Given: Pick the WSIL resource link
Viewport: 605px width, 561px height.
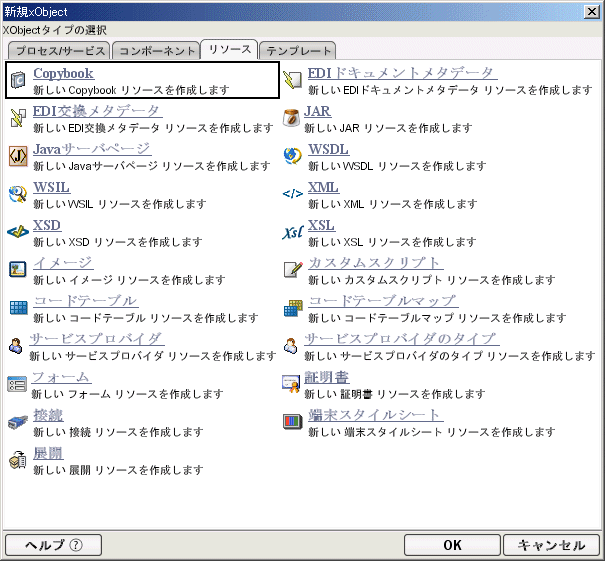Looking at the screenshot, I should click(x=52, y=187).
